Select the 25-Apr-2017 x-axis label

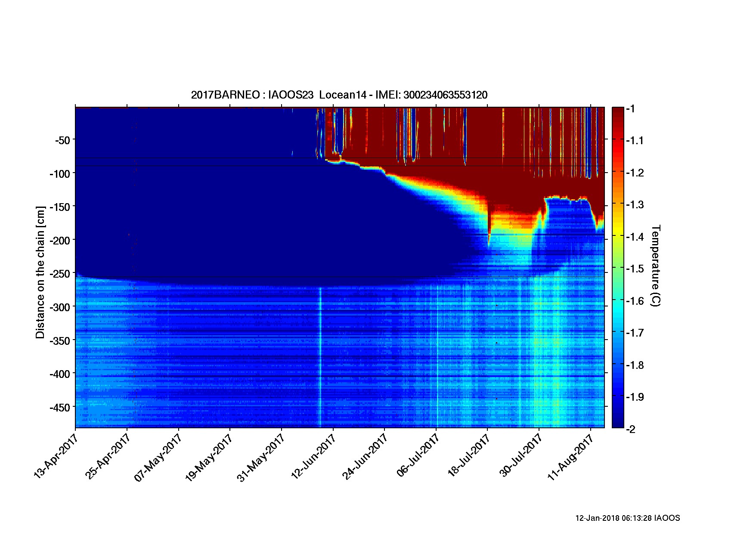108,455
